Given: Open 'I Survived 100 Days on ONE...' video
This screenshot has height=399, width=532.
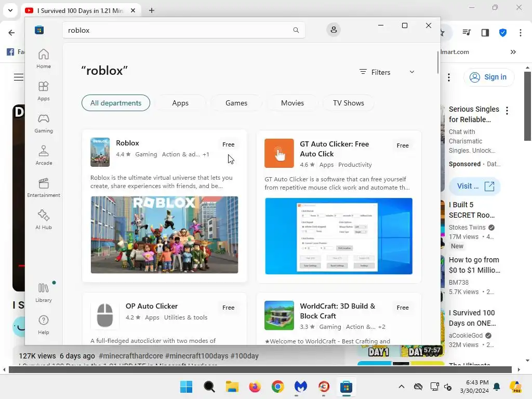Looking at the screenshot, I should point(472,318).
